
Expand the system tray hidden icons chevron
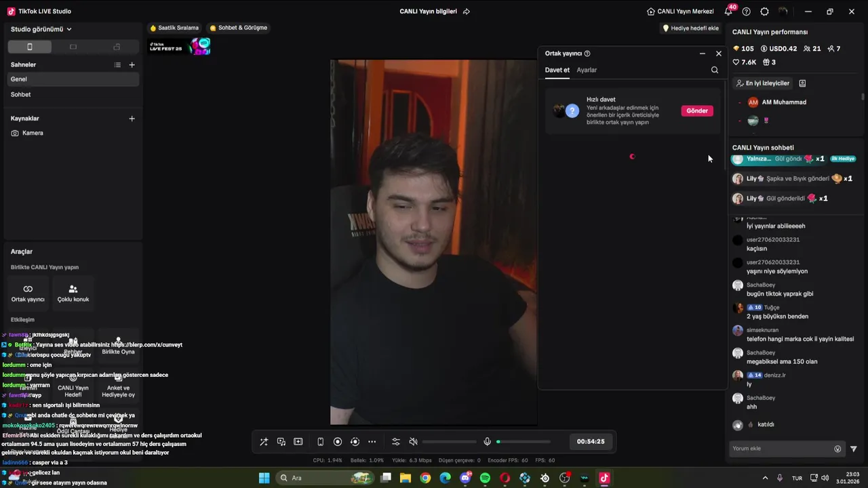click(766, 478)
